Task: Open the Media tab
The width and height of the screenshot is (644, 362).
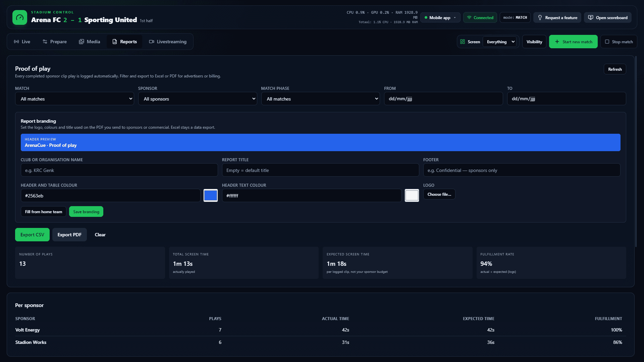Action: [90, 42]
